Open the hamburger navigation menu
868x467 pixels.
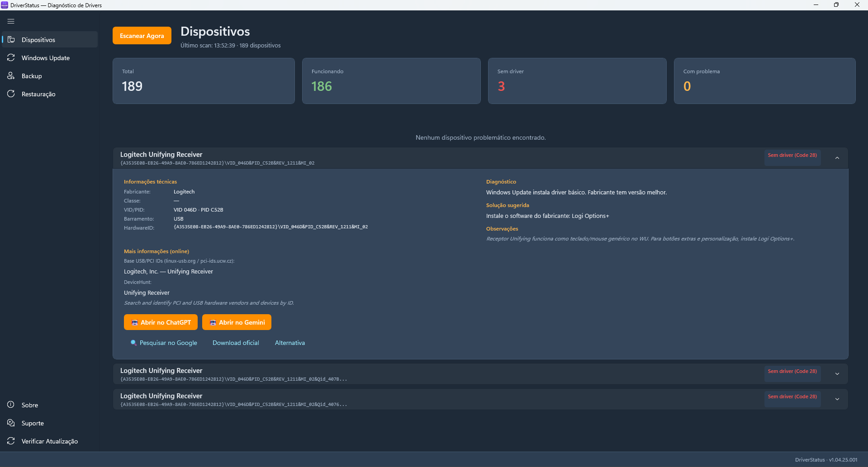click(11, 21)
